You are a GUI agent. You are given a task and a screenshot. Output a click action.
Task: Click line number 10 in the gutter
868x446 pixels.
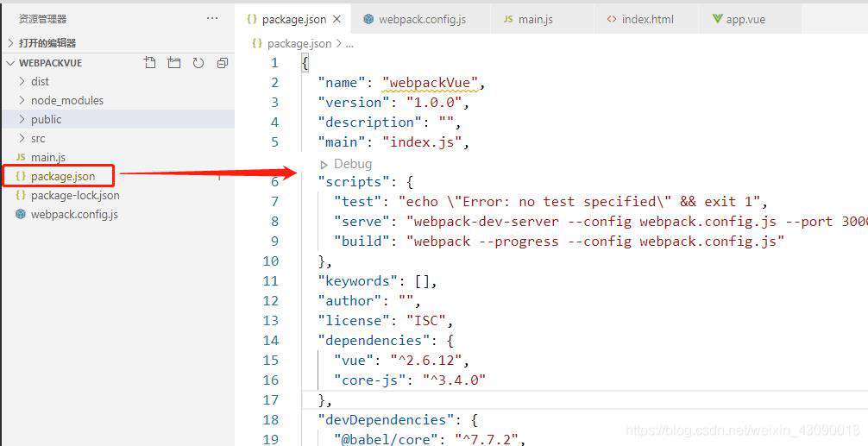[x=271, y=261]
